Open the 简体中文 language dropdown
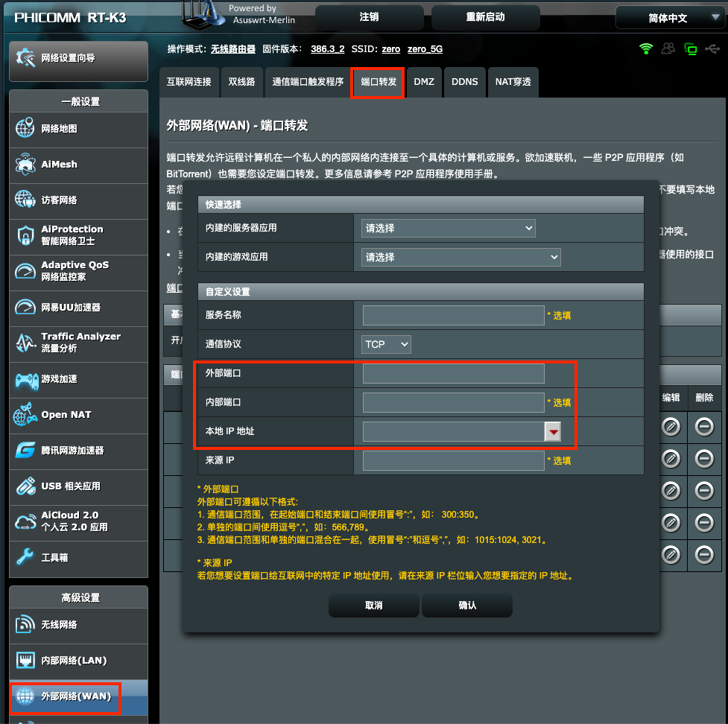 [670, 18]
